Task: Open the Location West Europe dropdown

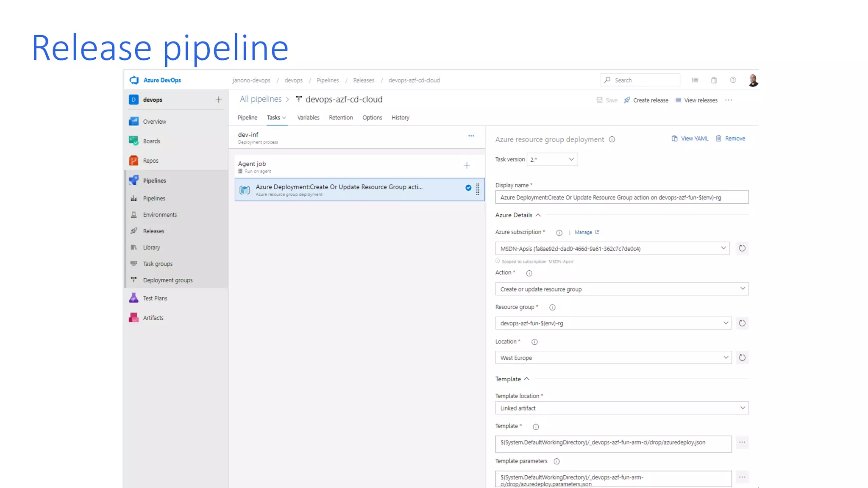Action: [x=613, y=358]
